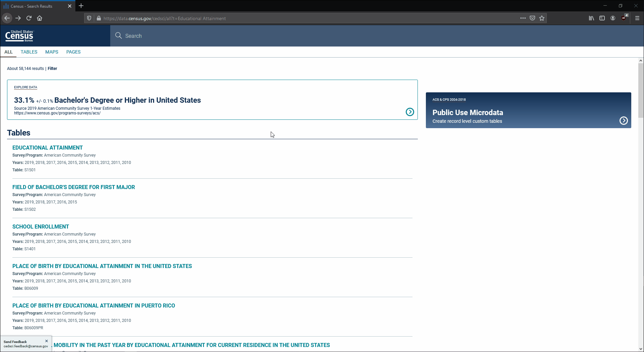The width and height of the screenshot is (644, 352).
Task: Save page to Pocket
Action: [x=532, y=18]
